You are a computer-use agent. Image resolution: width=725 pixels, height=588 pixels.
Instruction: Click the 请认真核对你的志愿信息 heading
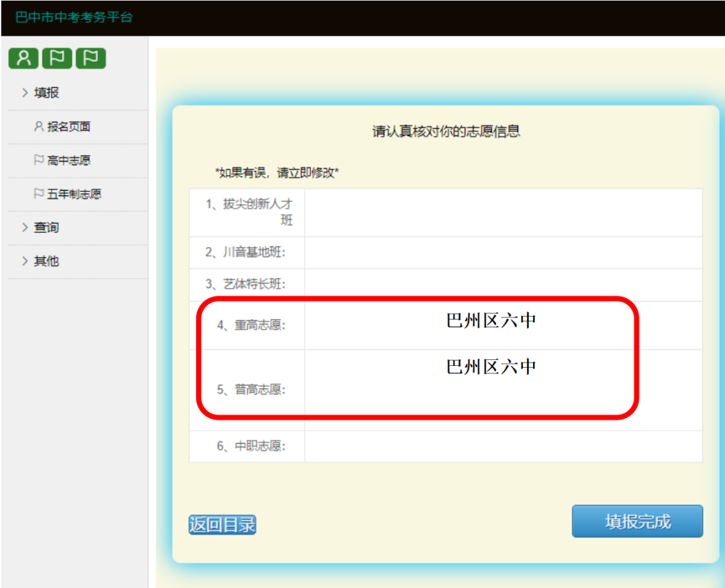click(x=446, y=132)
